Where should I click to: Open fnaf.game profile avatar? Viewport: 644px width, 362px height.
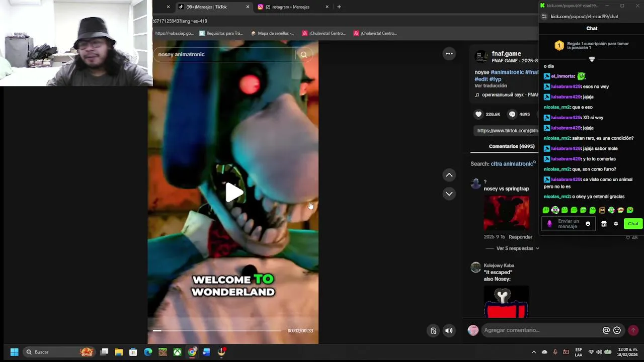pyautogui.click(x=481, y=56)
